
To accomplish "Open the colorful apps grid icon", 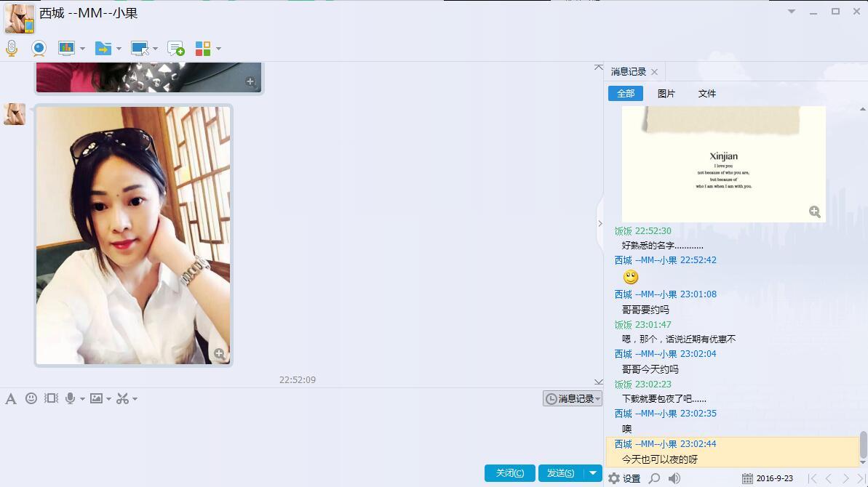I will coord(202,49).
